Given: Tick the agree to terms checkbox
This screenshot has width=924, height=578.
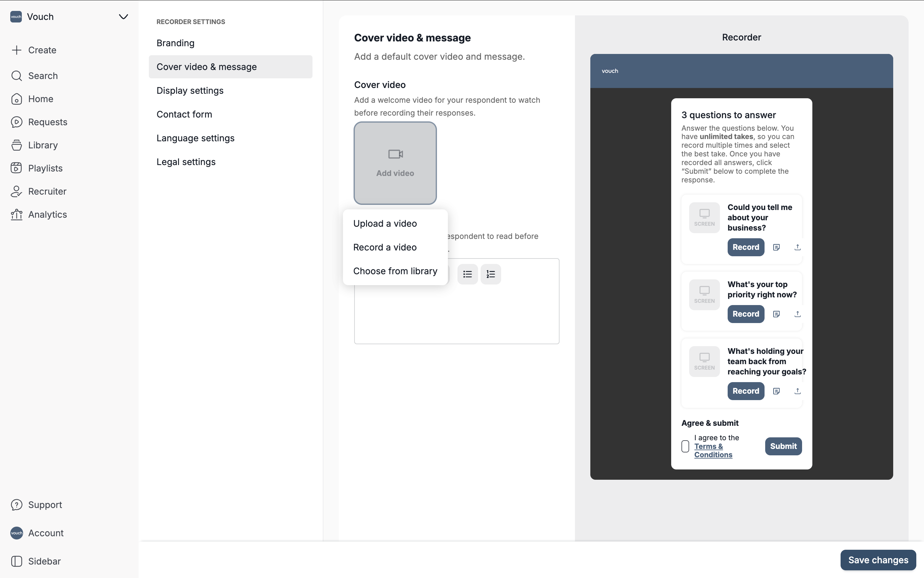Looking at the screenshot, I should [685, 446].
